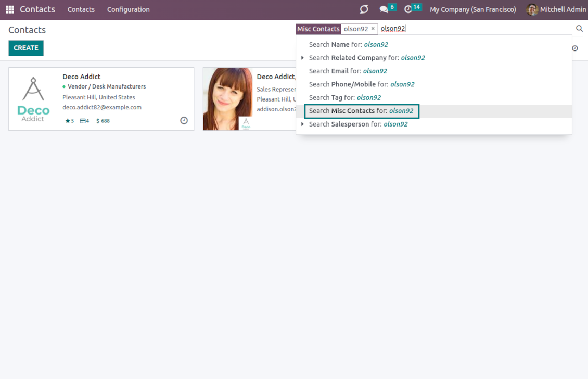The image size is (588, 379).
Task: Click the dollar invoiced amount 688
Action: [103, 121]
